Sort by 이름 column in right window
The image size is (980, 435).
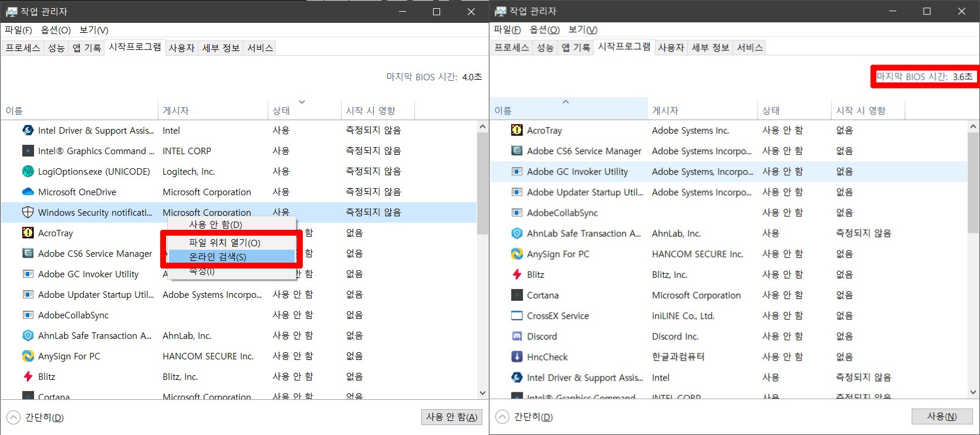[568, 110]
